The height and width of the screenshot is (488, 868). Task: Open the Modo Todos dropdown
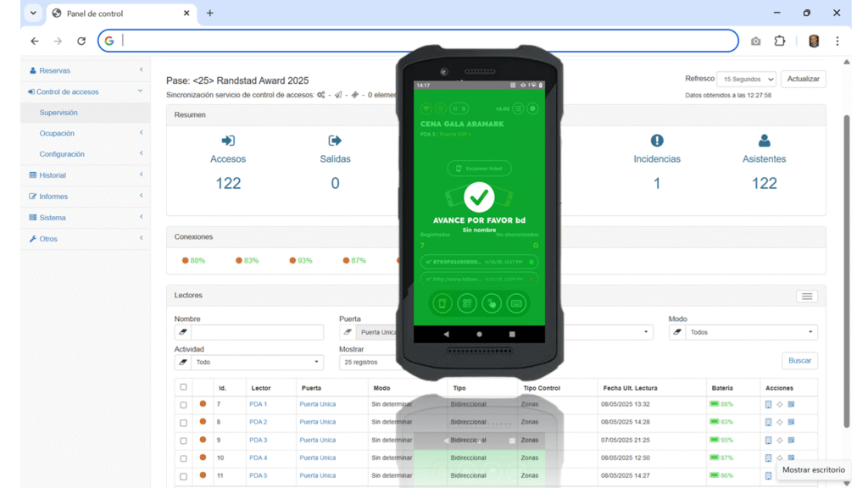coord(751,332)
